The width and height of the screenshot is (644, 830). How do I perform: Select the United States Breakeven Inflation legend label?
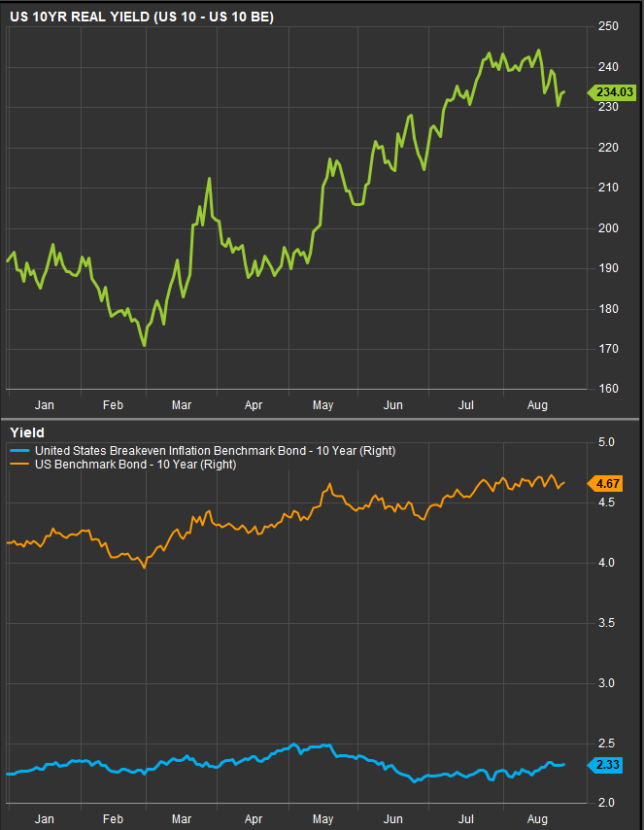point(216,451)
